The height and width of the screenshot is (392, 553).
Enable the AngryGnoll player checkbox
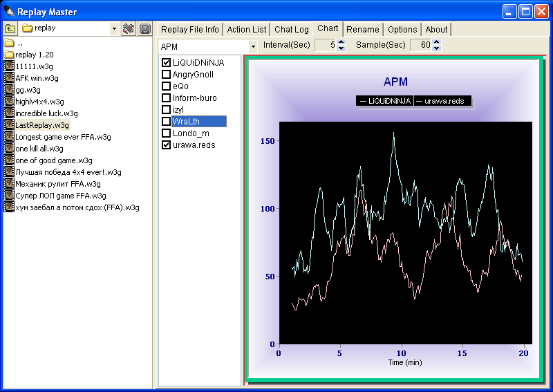pyautogui.click(x=166, y=75)
